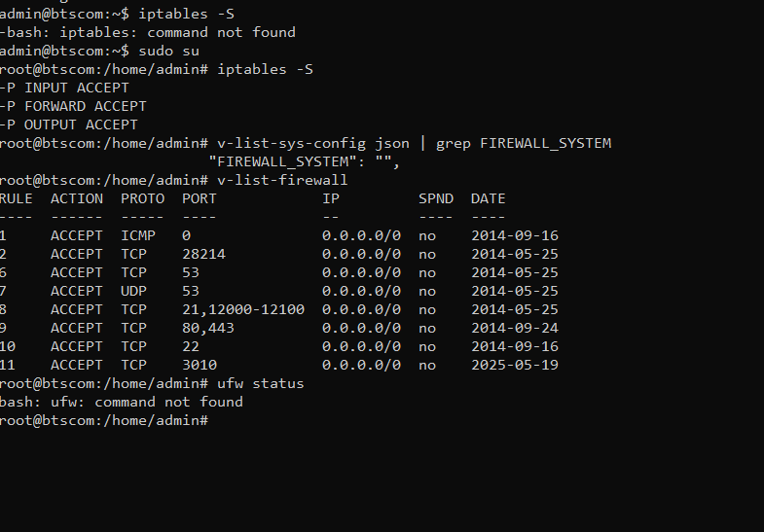Click the PORT column header
The height and width of the screenshot is (532, 764).
pyautogui.click(x=199, y=198)
